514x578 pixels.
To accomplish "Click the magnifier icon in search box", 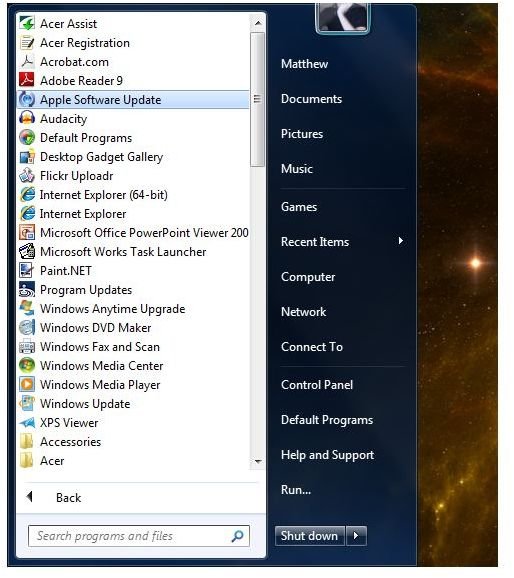I will point(237,536).
